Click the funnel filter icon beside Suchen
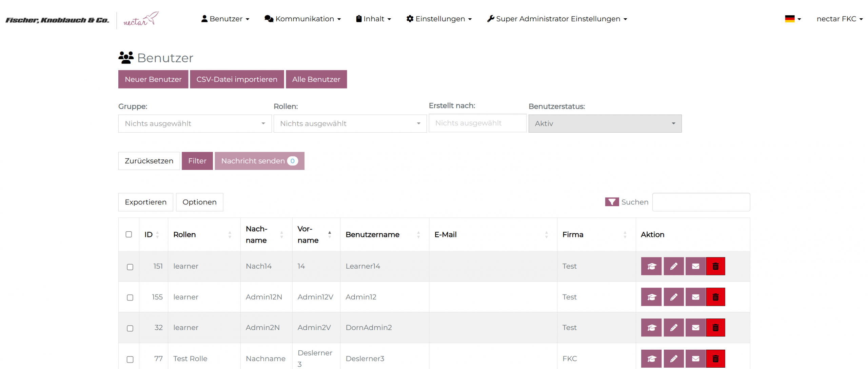Screen dimensions: 868x369 611,202
